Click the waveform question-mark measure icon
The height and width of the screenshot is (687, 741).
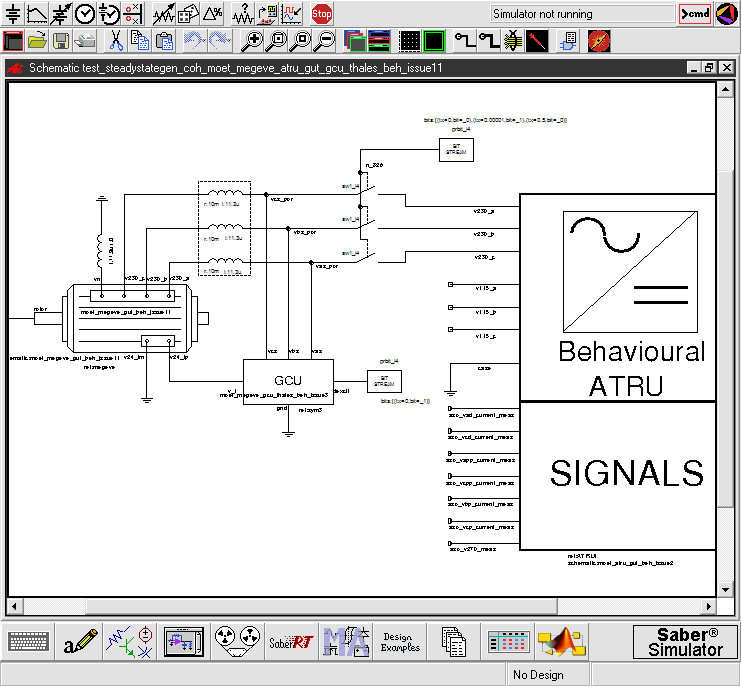pyautogui.click(x=243, y=14)
